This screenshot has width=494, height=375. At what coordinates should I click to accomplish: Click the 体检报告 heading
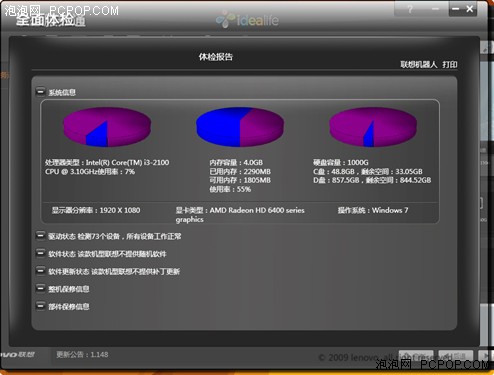216,57
